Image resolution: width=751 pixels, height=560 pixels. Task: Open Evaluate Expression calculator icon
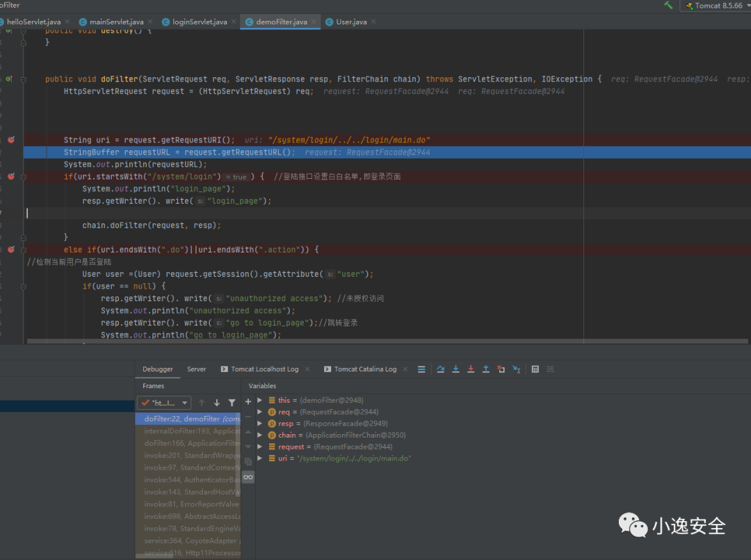coord(535,369)
